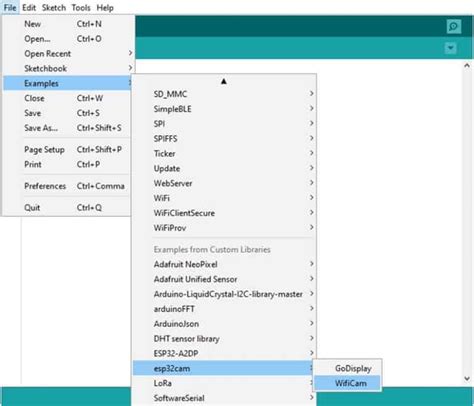Open DHT sensor library examples

224,339
